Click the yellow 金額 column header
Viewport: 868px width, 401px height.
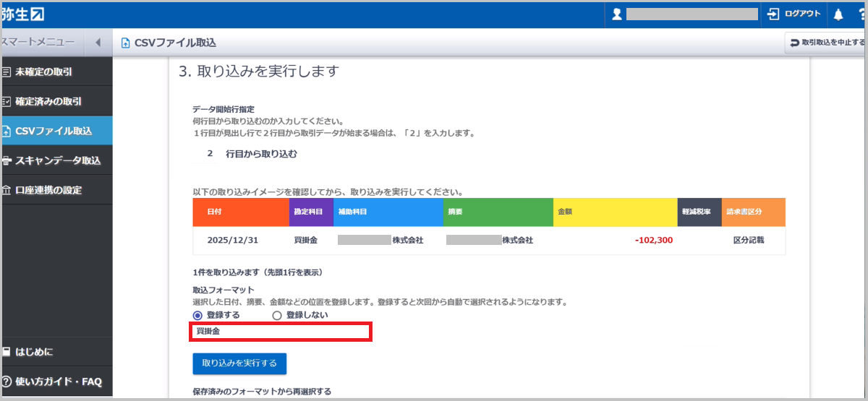point(616,212)
